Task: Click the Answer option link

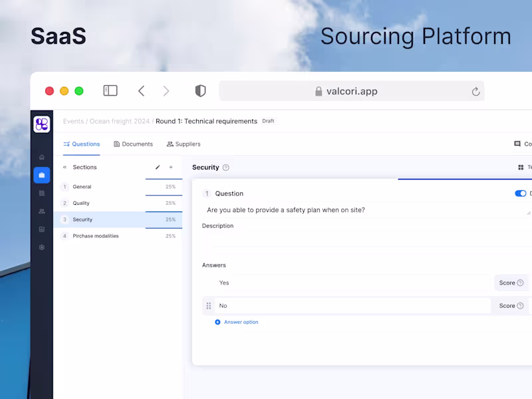Action: click(x=240, y=323)
